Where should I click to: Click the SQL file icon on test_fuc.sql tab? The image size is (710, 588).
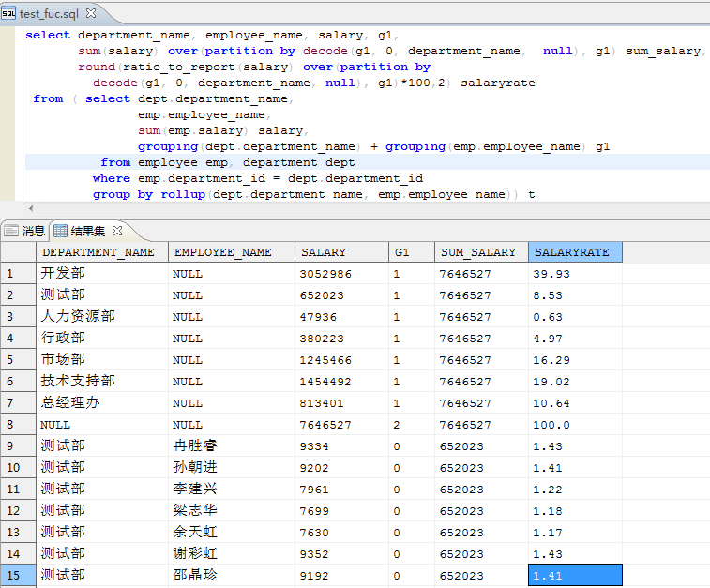(9, 14)
